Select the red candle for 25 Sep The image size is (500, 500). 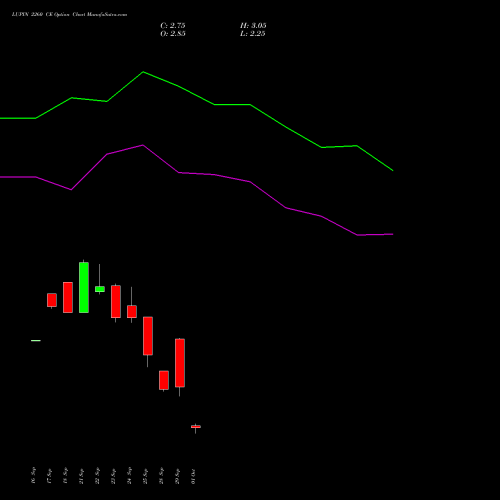[148, 336]
